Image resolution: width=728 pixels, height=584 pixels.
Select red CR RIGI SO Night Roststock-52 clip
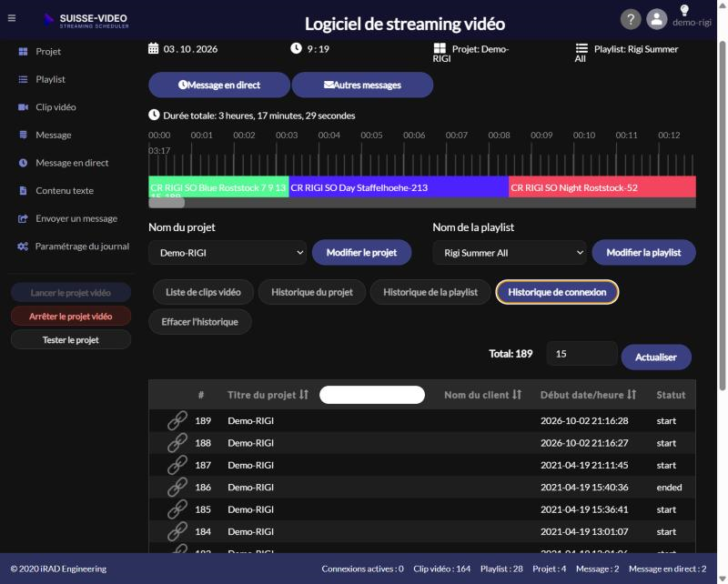click(602, 186)
